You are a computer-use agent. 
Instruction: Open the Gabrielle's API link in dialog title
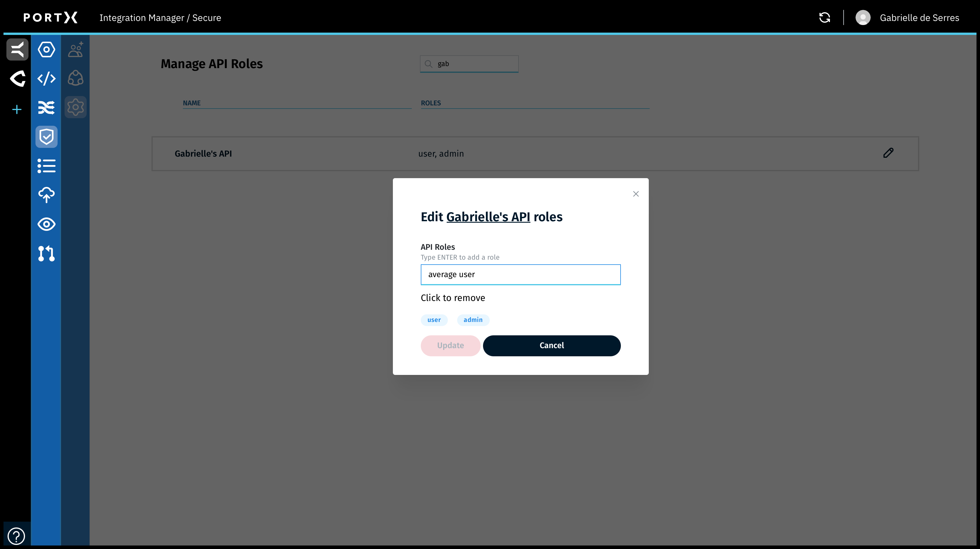(488, 217)
